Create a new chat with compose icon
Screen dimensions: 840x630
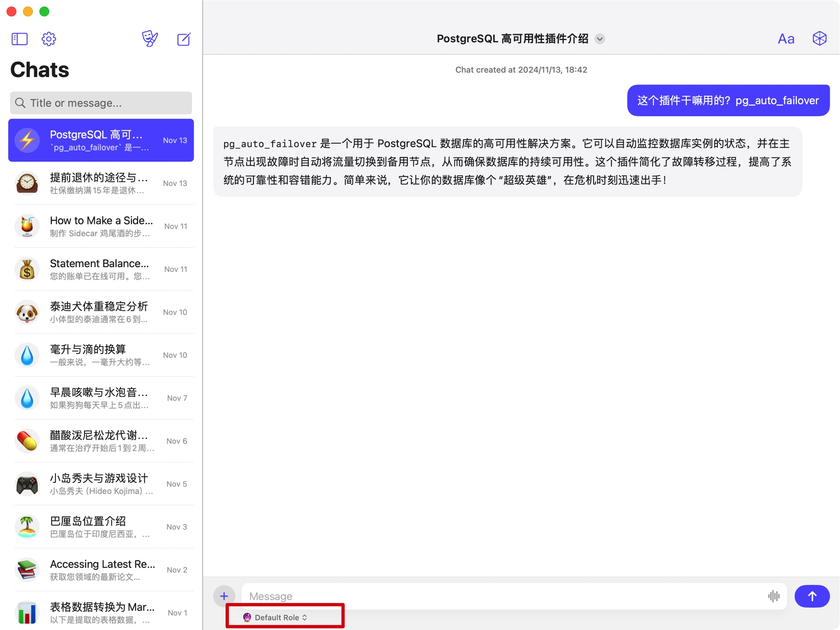tap(183, 39)
